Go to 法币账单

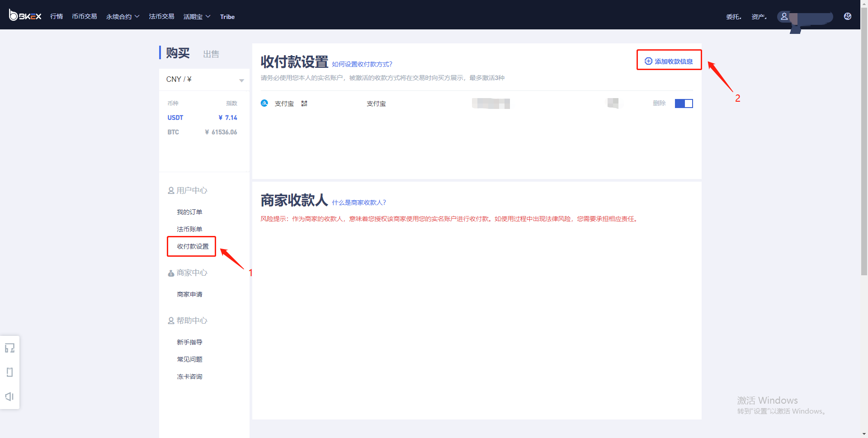point(189,229)
